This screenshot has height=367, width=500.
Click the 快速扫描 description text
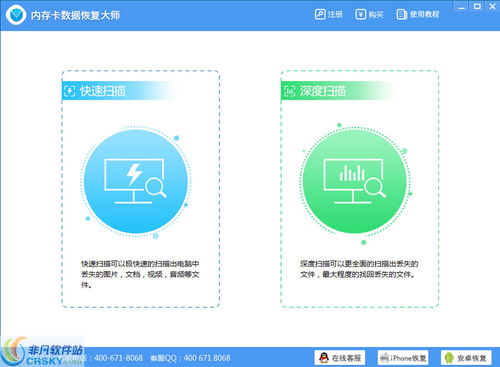(x=140, y=274)
